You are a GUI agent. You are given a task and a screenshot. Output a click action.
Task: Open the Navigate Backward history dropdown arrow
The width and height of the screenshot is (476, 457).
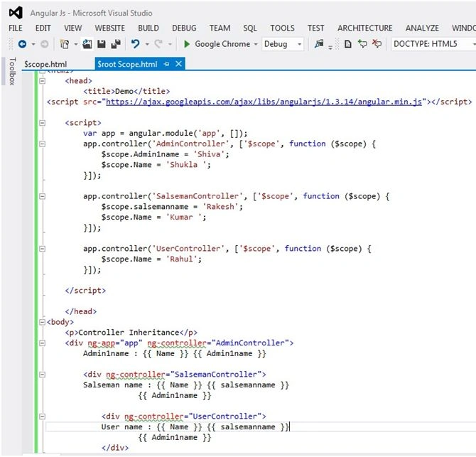pyautogui.click(x=33, y=44)
